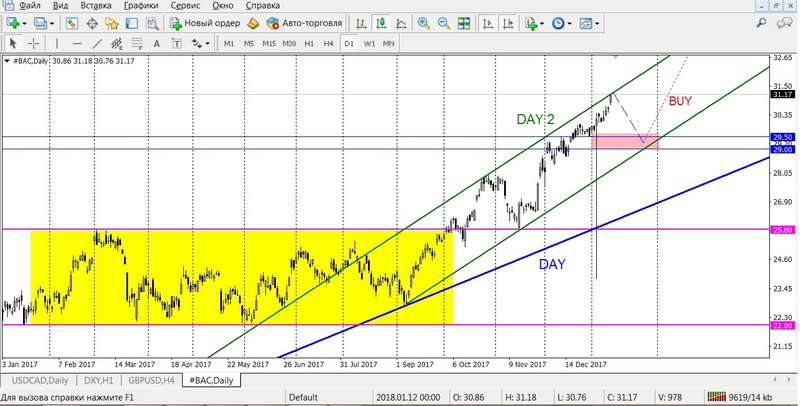Click the zoom in magnifier icon
This screenshot has width=800, height=406.
click(424, 23)
